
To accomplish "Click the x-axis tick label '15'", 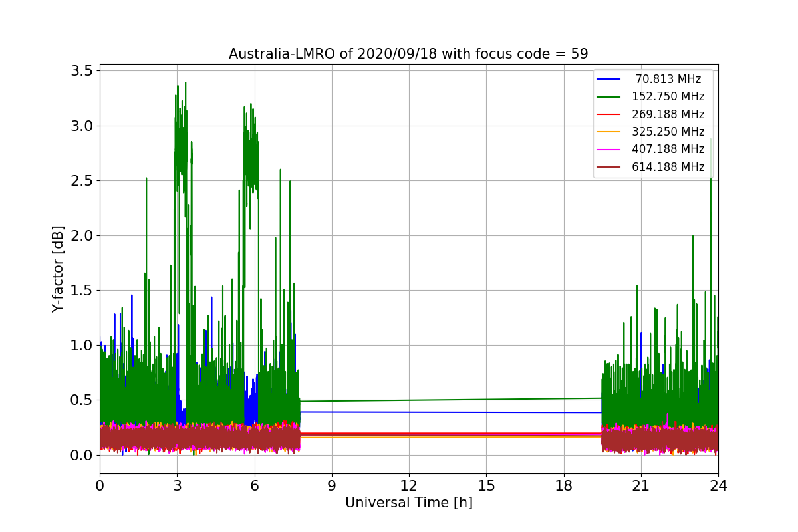I will tap(486, 486).
